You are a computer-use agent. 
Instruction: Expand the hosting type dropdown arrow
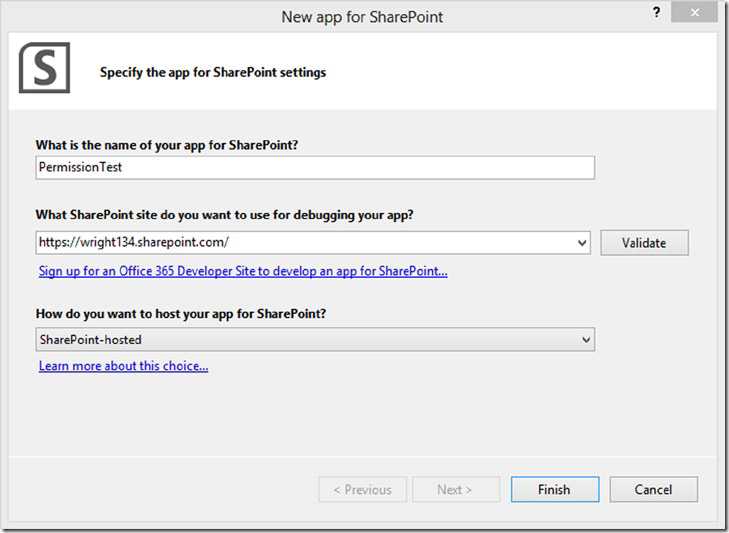click(x=586, y=340)
